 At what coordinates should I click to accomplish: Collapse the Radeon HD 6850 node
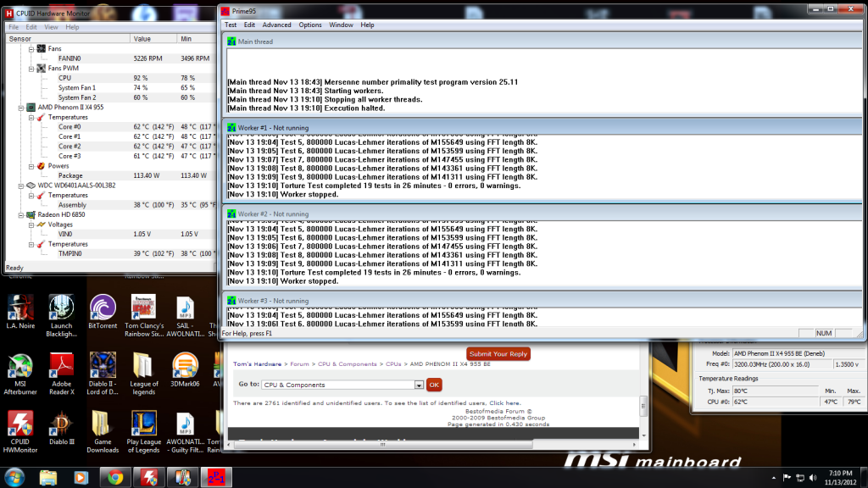[21, 214]
